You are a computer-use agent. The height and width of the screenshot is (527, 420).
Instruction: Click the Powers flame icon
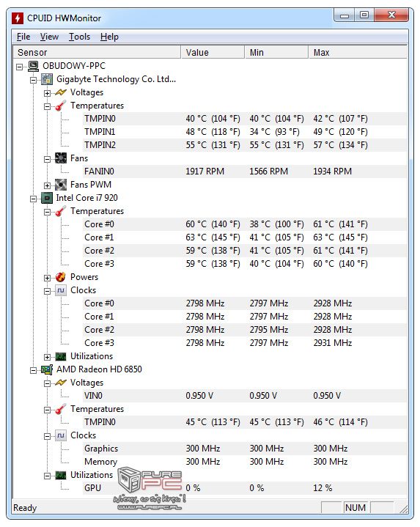[x=61, y=277]
